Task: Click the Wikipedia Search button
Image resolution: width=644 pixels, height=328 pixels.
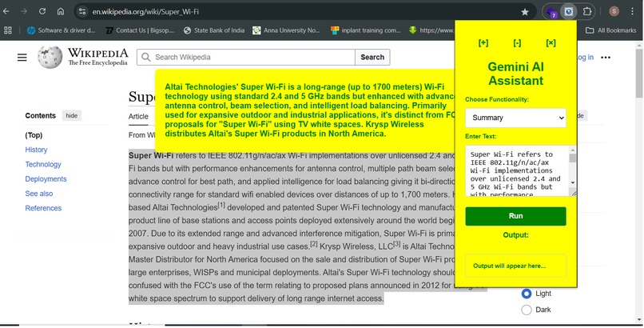Action: [372, 57]
